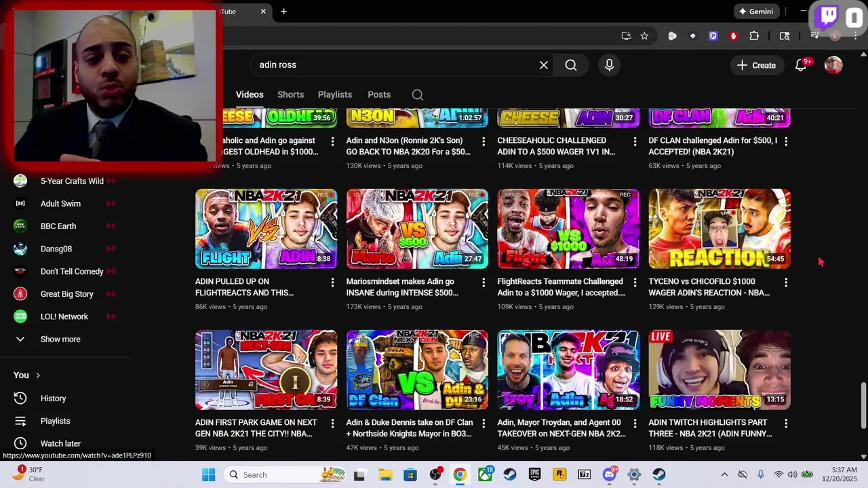
Task: Click the install app icon in address bar
Action: click(x=626, y=36)
